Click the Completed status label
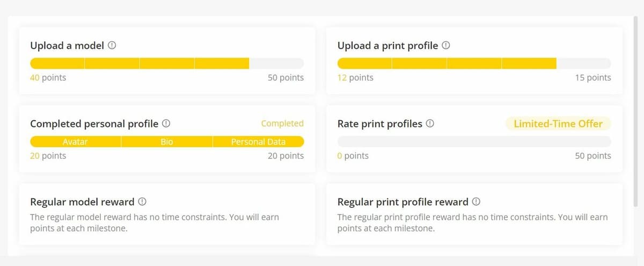This screenshot has width=644, height=266. [282, 124]
